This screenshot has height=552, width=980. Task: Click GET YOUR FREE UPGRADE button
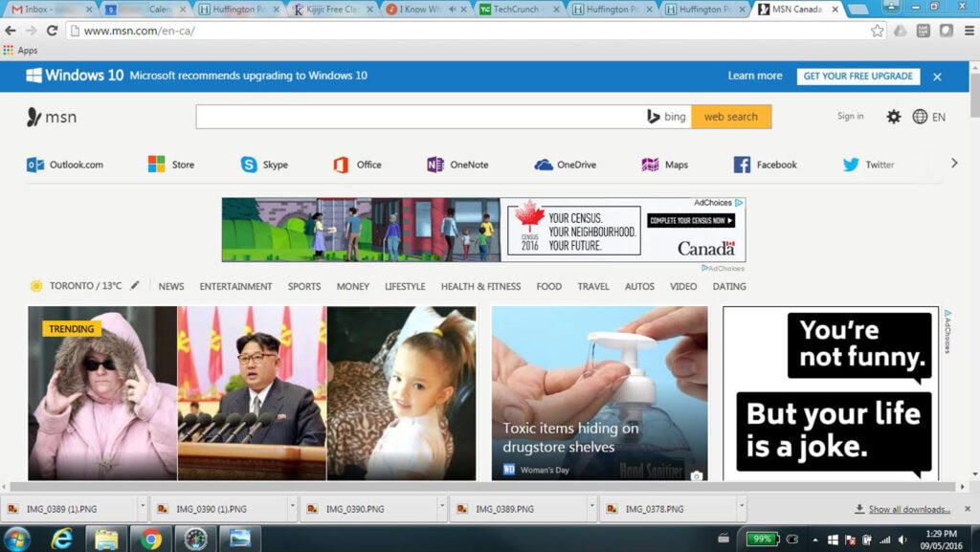point(857,76)
